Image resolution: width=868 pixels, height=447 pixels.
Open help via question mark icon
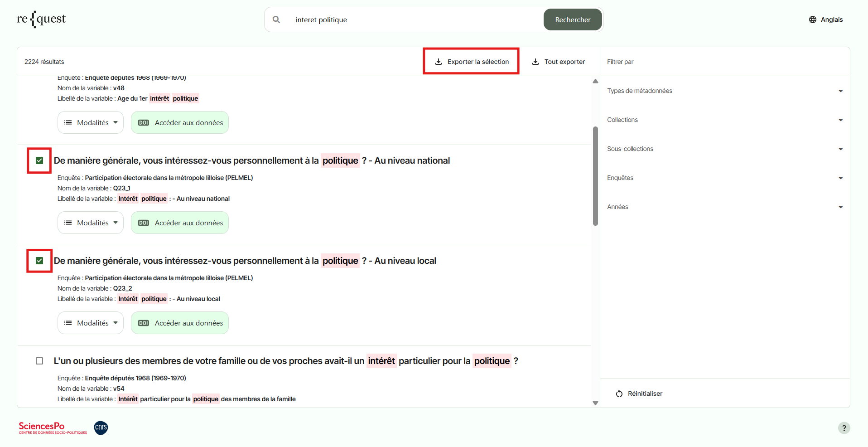[844, 428]
